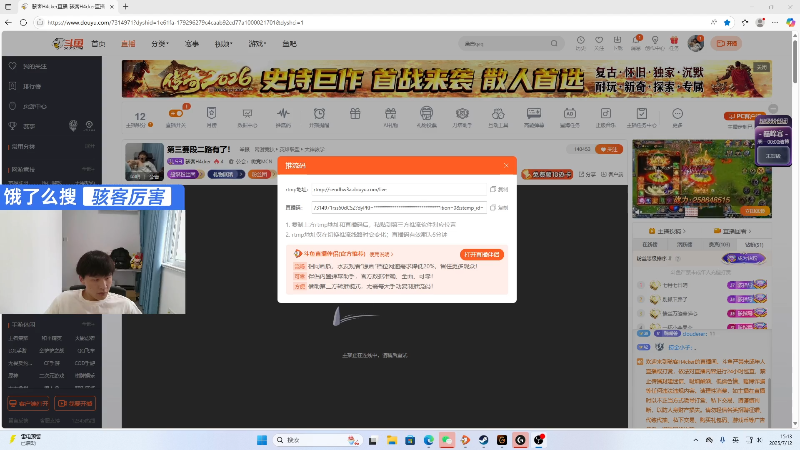Image resolution: width=800 pixels, height=450 pixels.
Task: Click the game preview thumbnail on right
Action: point(702,179)
